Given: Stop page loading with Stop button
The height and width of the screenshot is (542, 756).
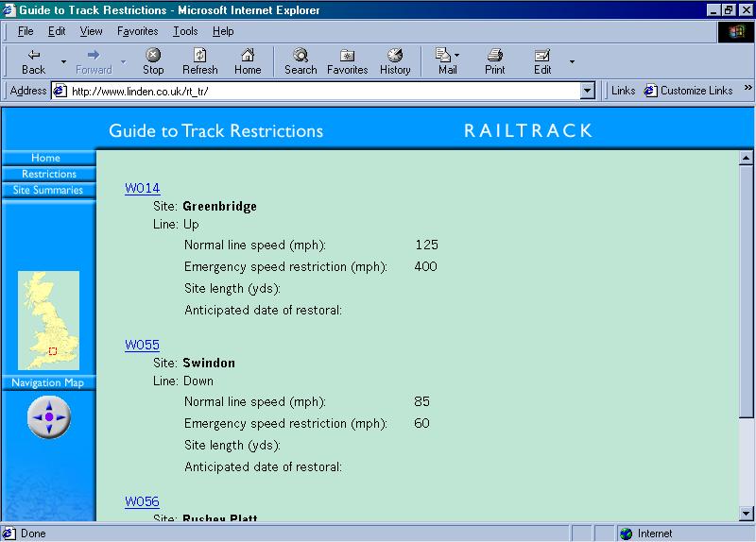Looking at the screenshot, I should click(153, 61).
